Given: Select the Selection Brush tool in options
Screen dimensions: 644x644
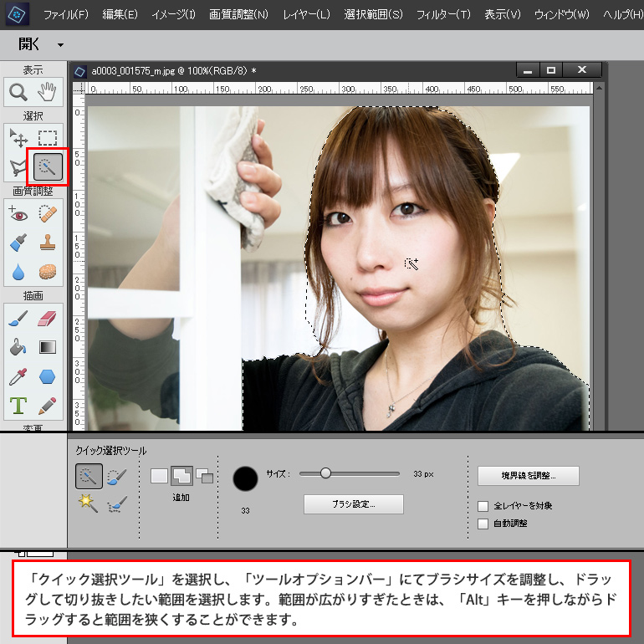Looking at the screenshot, I should tap(117, 477).
